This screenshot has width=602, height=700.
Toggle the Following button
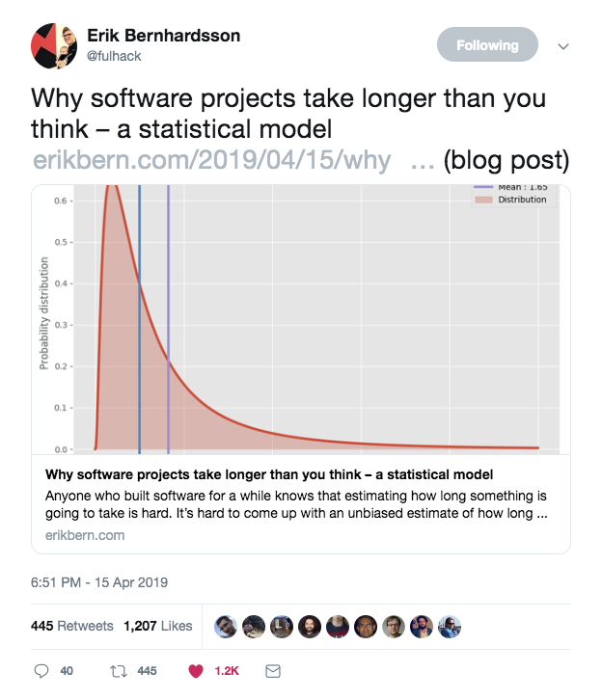[x=487, y=44]
